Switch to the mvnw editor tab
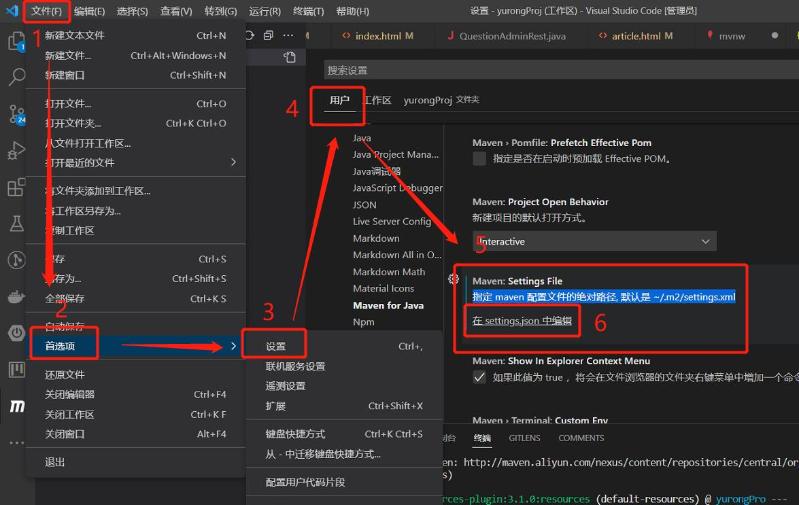 pyautogui.click(x=732, y=36)
